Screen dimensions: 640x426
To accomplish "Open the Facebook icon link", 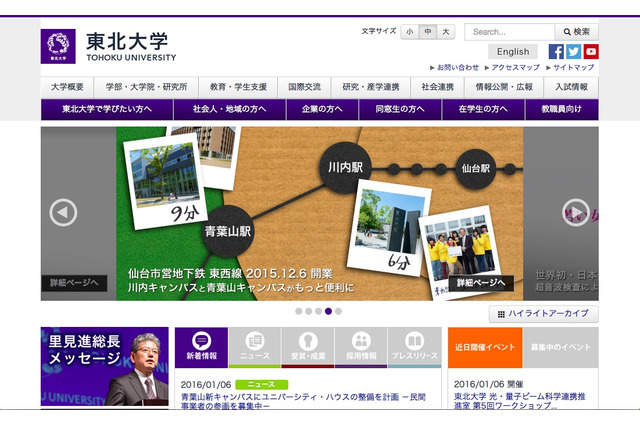I will coord(556,51).
